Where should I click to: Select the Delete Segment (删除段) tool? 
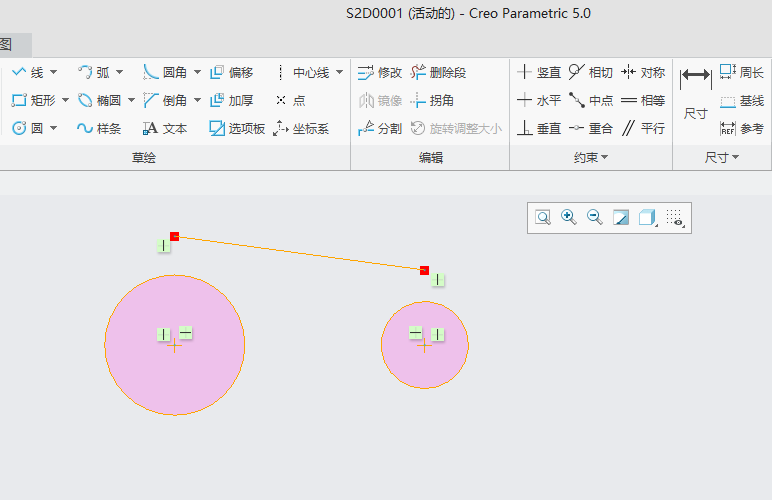pos(438,73)
